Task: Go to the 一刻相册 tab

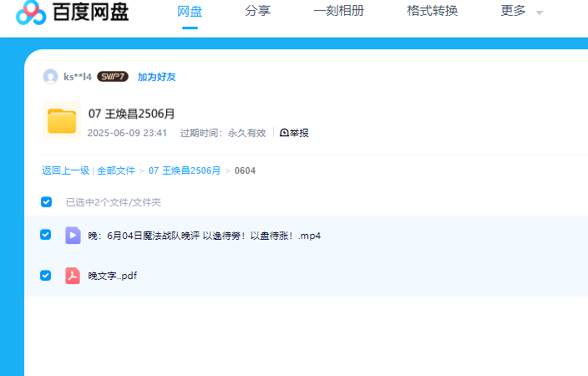Action: point(337,12)
